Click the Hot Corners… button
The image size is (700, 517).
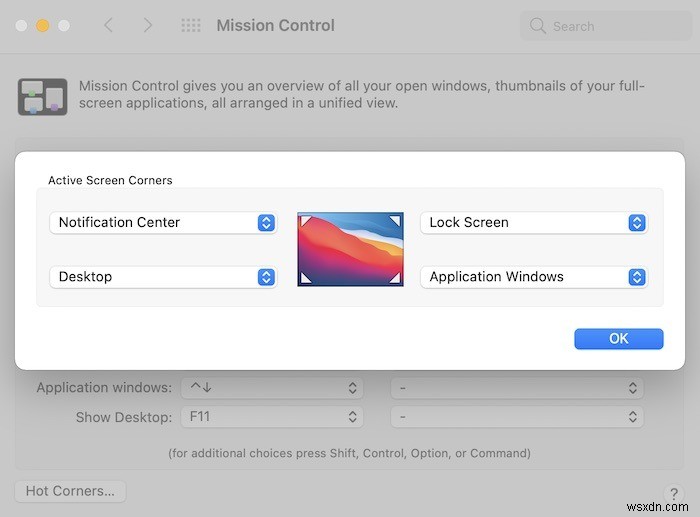coord(71,491)
